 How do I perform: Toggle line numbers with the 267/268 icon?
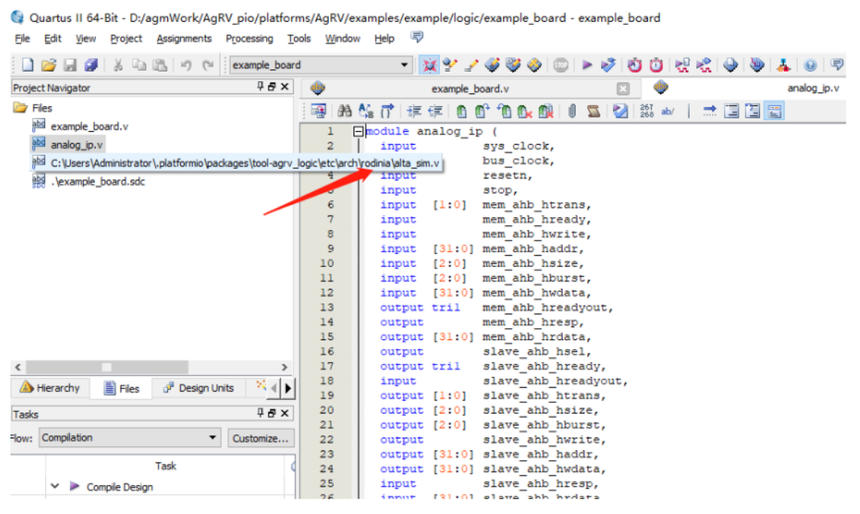647,111
